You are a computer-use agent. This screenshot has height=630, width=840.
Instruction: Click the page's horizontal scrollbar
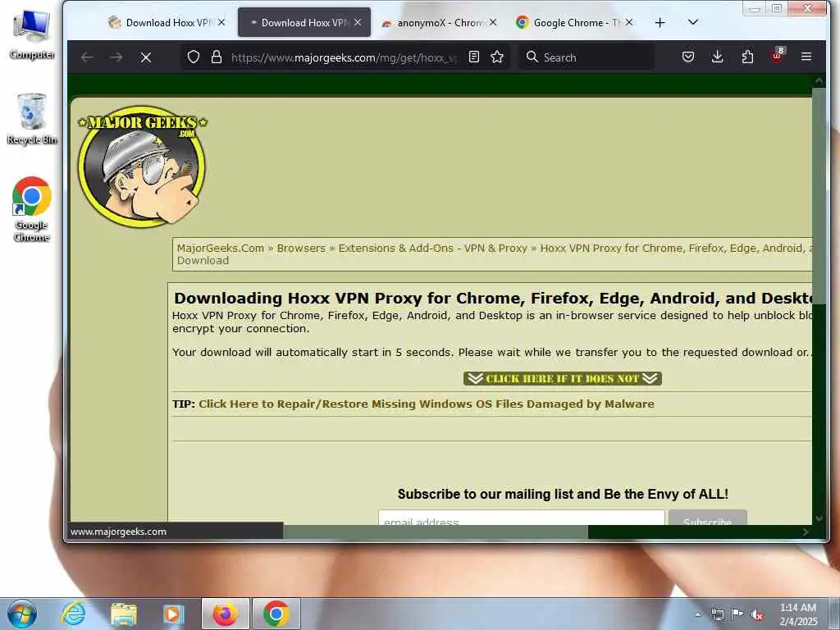point(436,532)
